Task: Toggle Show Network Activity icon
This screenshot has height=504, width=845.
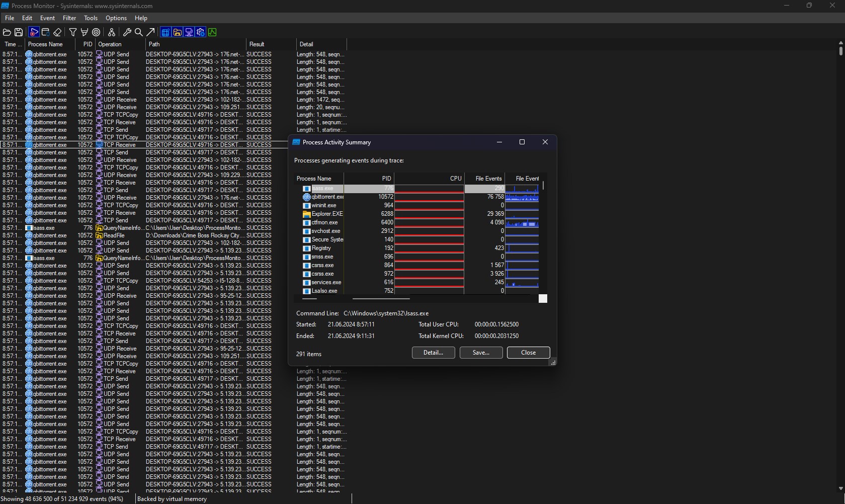Action: pyautogui.click(x=189, y=32)
